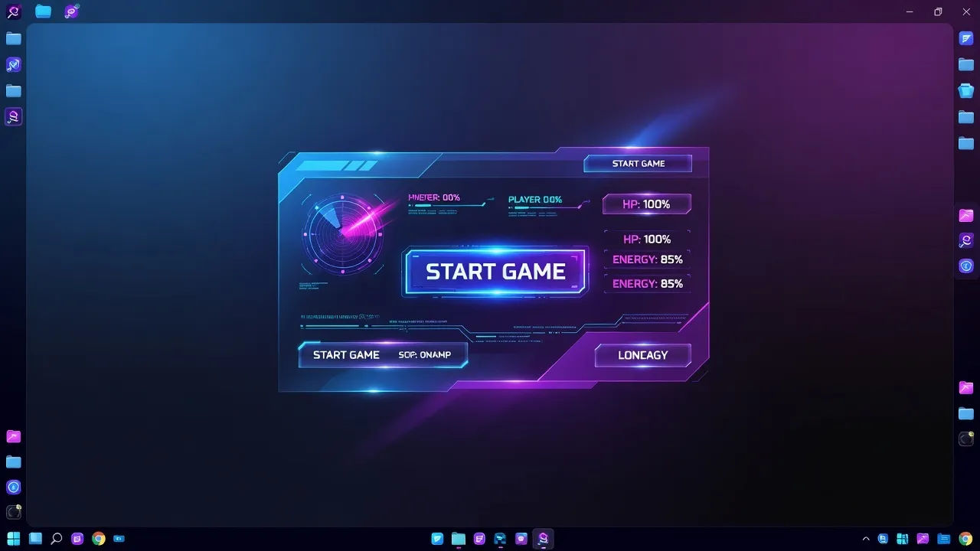Click the large central START GAME button
The image size is (980, 551).
point(495,272)
